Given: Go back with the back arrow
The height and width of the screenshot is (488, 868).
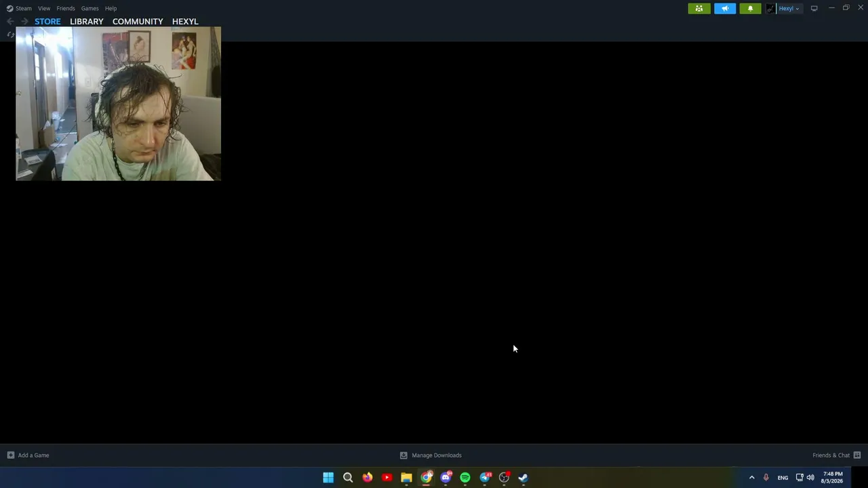Looking at the screenshot, I should 10,22.
